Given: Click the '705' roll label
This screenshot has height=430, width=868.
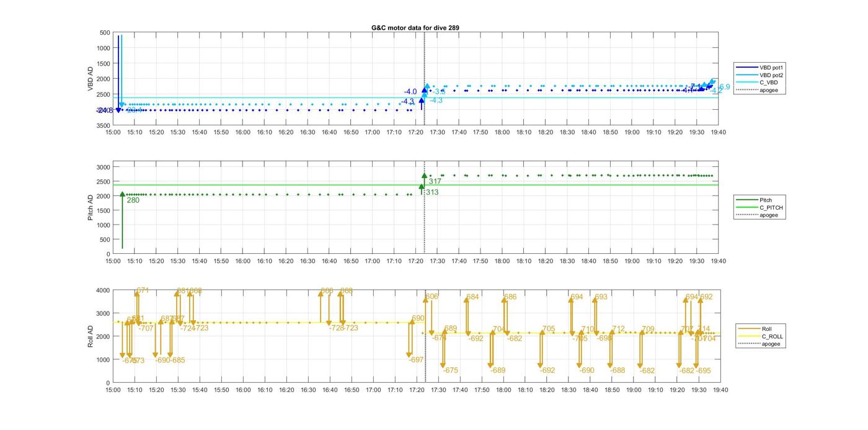Looking at the screenshot, I should pyautogui.click(x=549, y=329).
